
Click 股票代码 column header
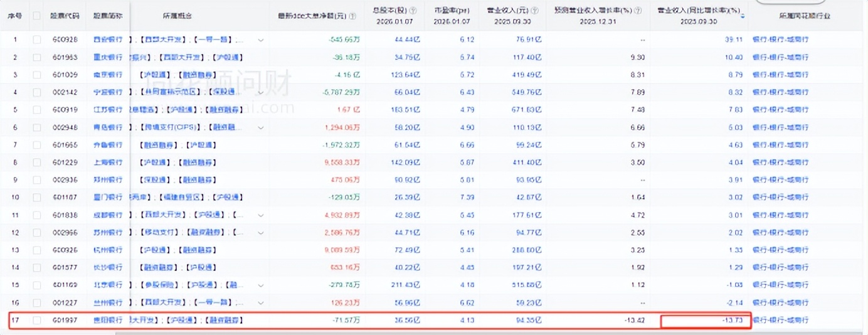pyautogui.click(x=64, y=16)
